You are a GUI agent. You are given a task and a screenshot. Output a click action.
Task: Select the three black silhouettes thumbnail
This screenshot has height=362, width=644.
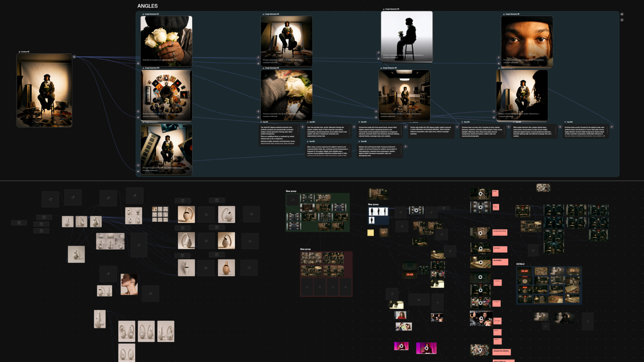[378, 211]
